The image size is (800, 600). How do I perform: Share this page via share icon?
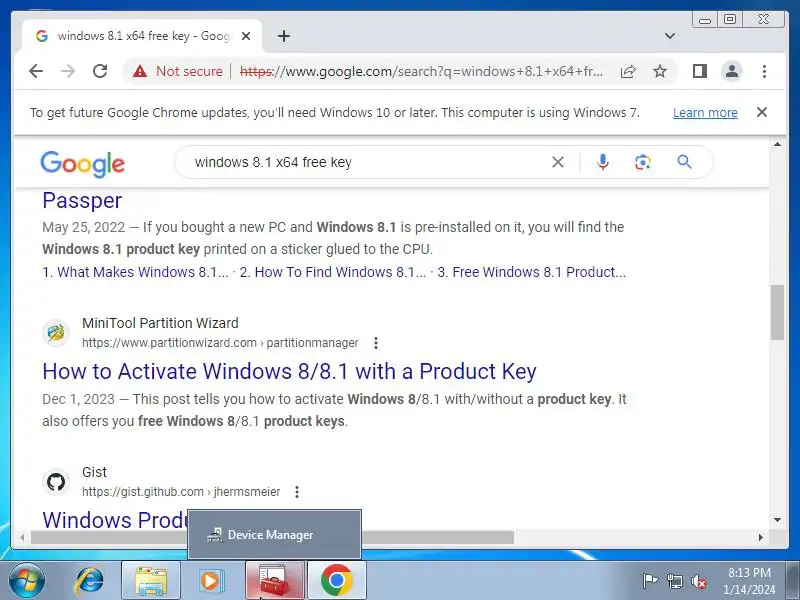pos(628,71)
